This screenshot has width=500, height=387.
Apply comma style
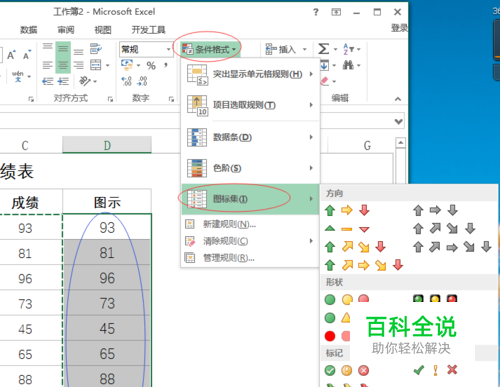click(166, 65)
